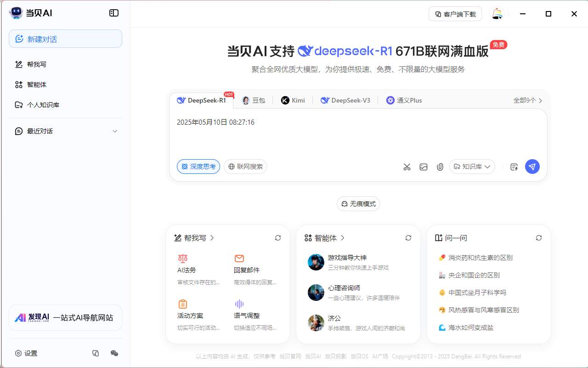The height and width of the screenshot is (368, 588).
Task: Toggle 深度思考 deep thinking mode
Action: (198, 167)
